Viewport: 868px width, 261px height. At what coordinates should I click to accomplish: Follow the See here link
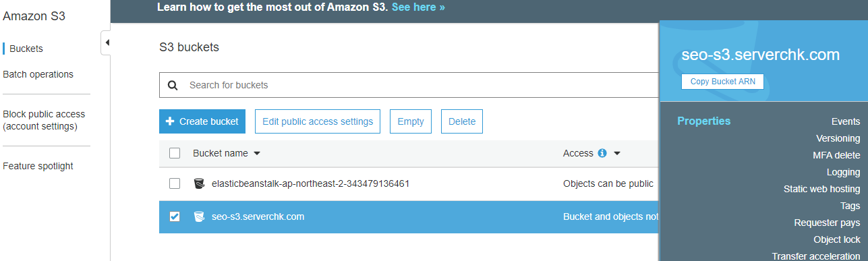coord(418,7)
